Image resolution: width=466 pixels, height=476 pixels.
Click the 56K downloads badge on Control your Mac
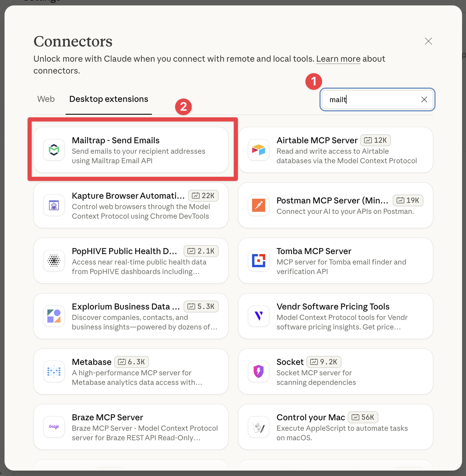[363, 417]
